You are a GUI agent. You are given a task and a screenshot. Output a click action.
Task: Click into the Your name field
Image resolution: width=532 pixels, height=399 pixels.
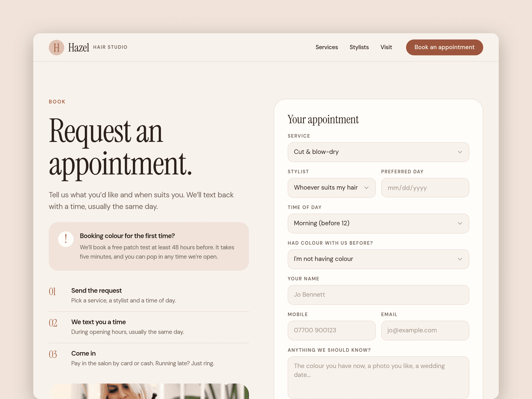pyautogui.click(x=378, y=295)
